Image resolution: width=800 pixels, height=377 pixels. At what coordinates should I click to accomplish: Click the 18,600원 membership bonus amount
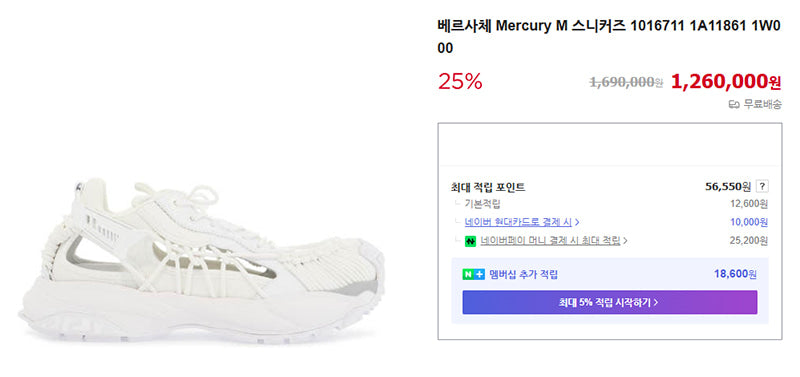[735, 274]
